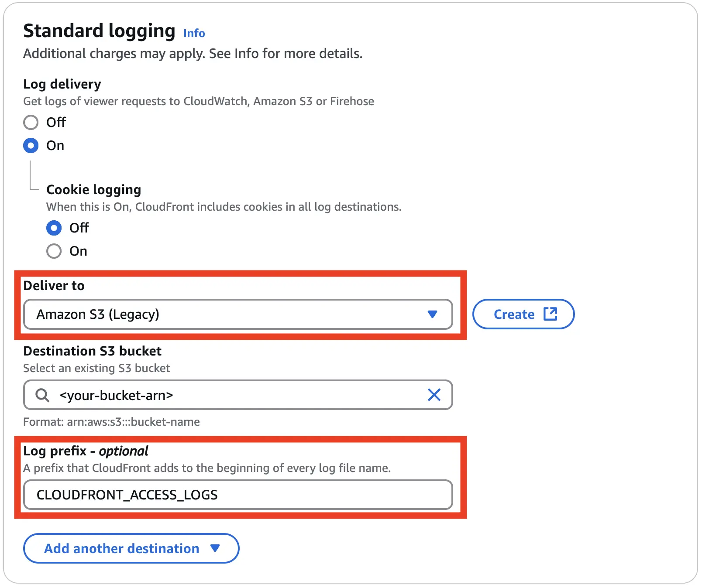
Task: Click the Off label under Log delivery
Action: (56, 123)
